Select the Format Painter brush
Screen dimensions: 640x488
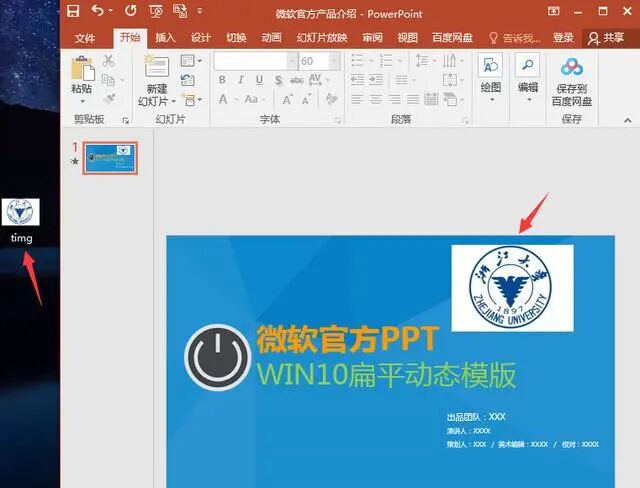pos(109,99)
